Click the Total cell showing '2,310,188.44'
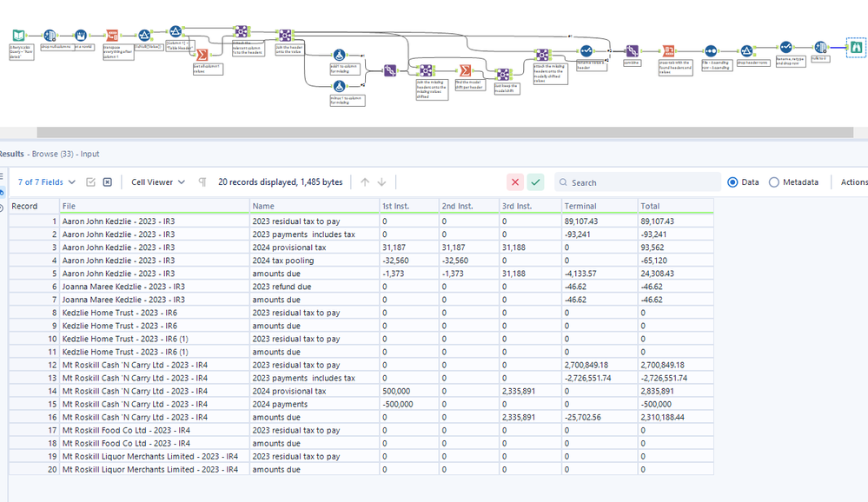 tap(675, 417)
